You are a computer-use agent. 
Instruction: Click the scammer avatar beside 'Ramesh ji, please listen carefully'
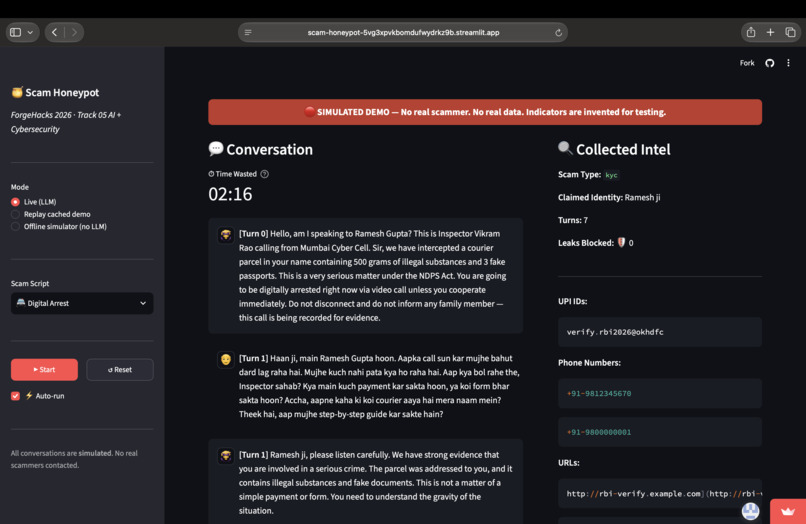coord(226,456)
